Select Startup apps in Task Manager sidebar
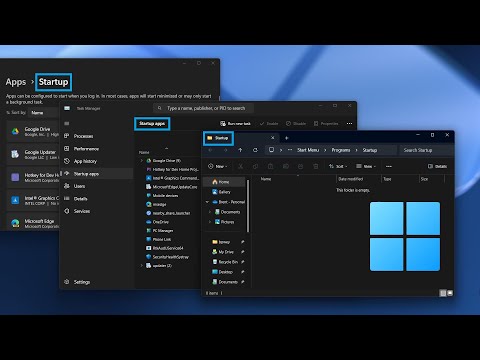The height and width of the screenshot is (360, 480). click(x=98, y=174)
